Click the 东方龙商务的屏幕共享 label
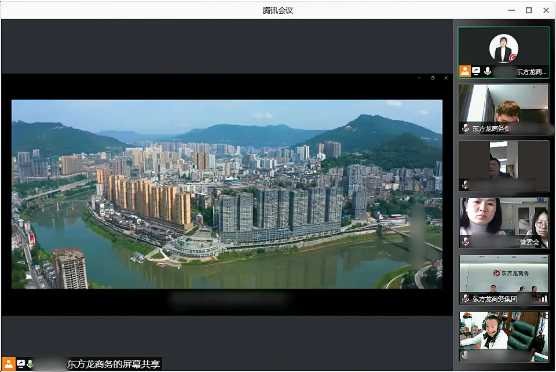This screenshot has width=556, height=372. pos(113,364)
